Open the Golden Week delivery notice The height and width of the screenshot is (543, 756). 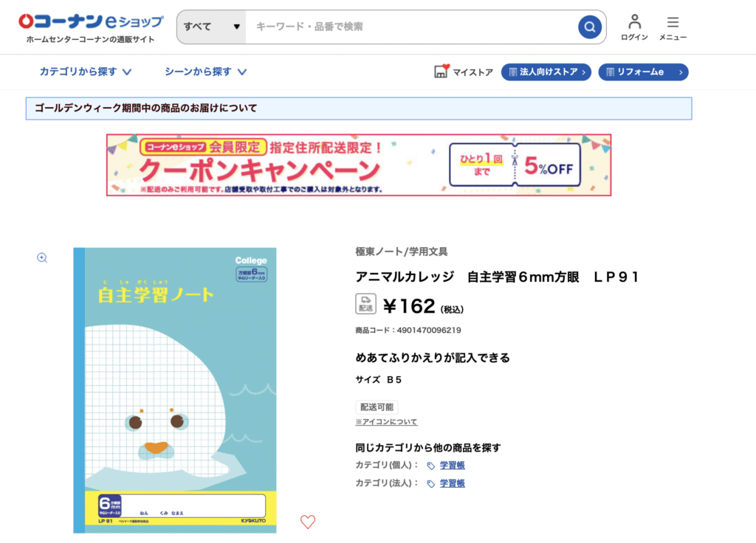coord(359,108)
